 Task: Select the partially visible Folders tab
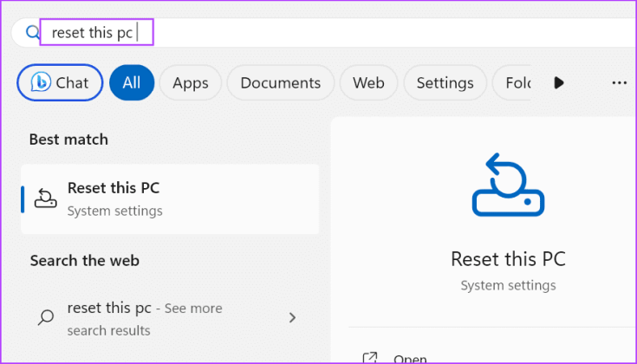pyautogui.click(x=516, y=83)
